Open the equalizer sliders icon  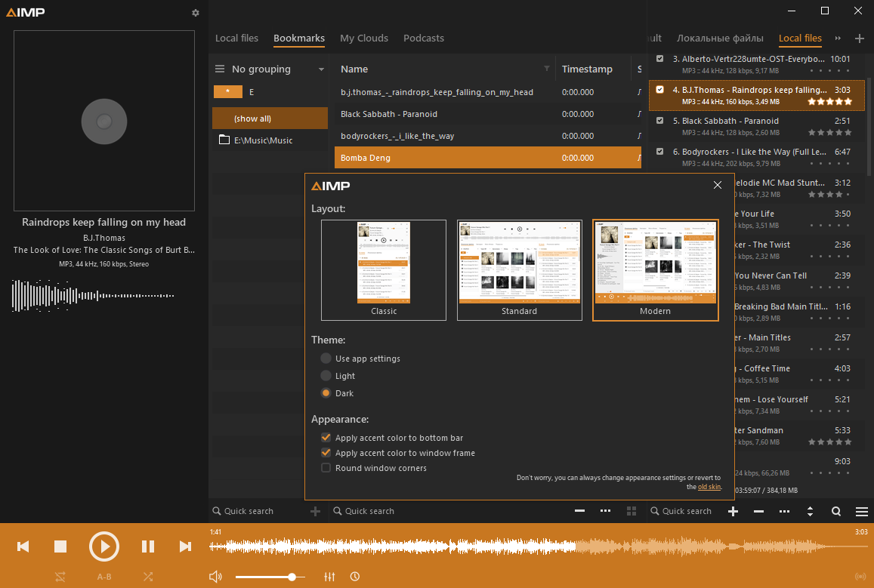coord(329,577)
